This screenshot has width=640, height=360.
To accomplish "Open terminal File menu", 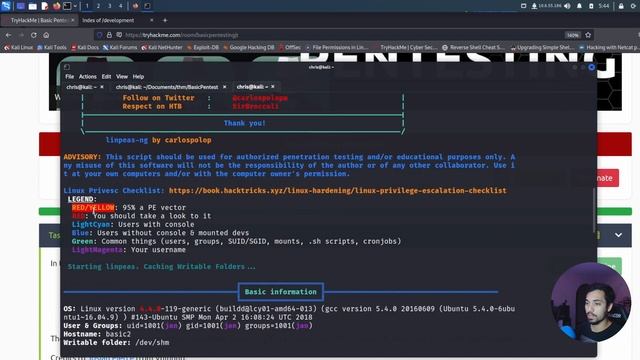I will 69,76.
